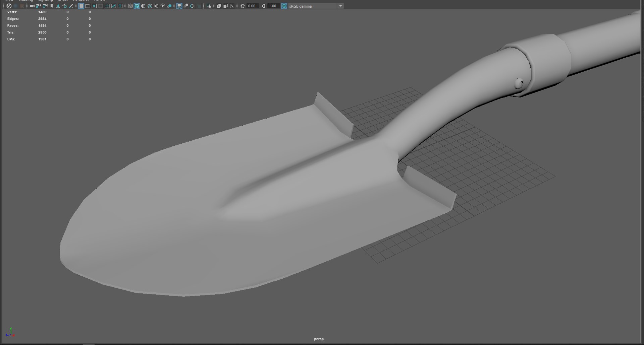
Task: Click the Verts count 1489
Action: pyautogui.click(x=42, y=12)
